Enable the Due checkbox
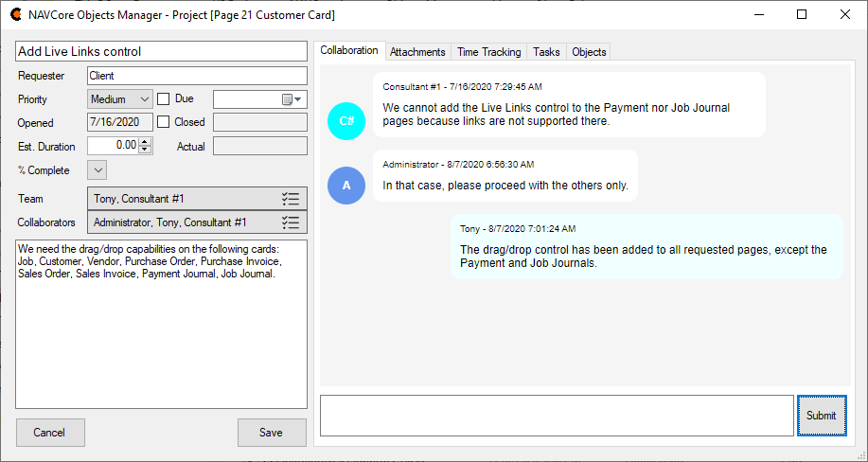This screenshot has height=462, width=868. coord(164,98)
